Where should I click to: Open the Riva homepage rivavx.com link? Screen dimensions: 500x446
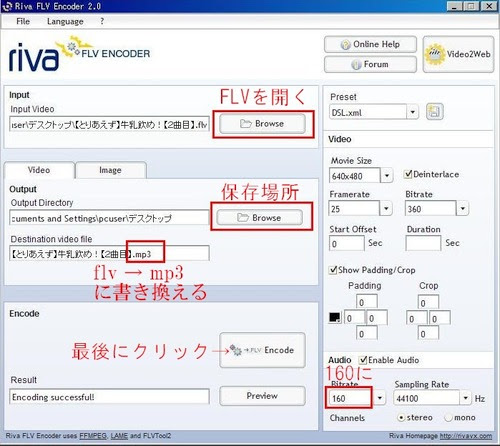pyautogui.click(x=466, y=436)
